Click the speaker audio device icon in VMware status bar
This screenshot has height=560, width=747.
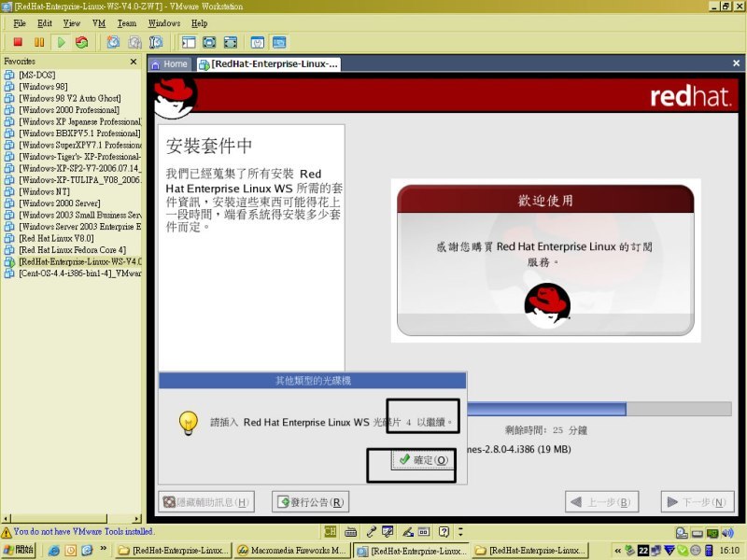click(727, 533)
